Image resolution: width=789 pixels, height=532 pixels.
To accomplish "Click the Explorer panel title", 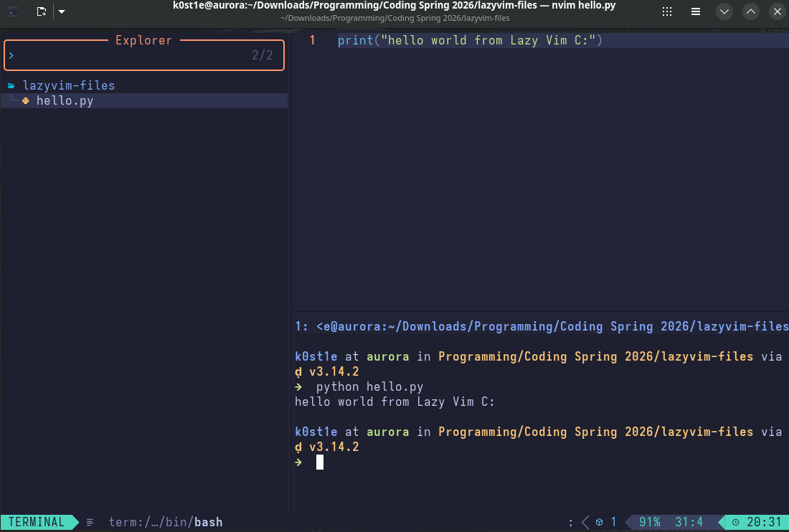I will coord(144,40).
